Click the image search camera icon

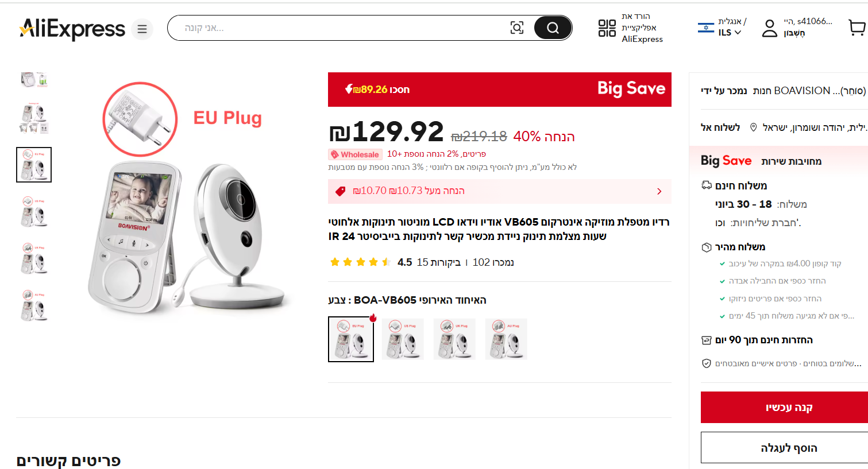click(517, 28)
